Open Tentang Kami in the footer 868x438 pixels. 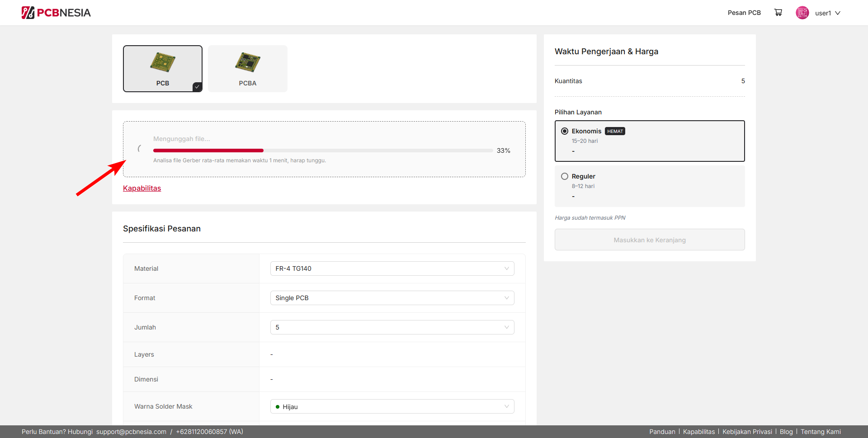click(x=821, y=432)
